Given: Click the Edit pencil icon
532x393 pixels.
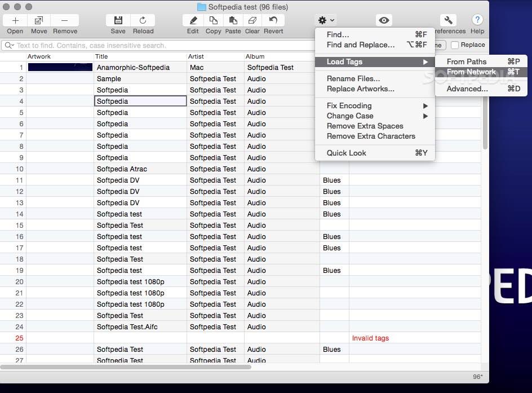Looking at the screenshot, I should pos(193,20).
